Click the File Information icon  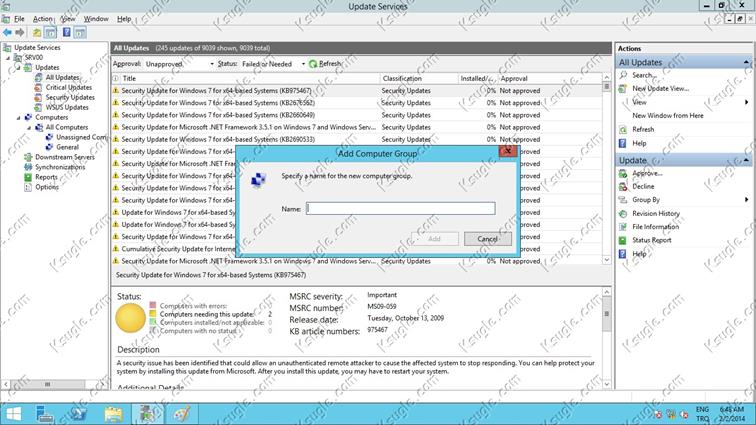point(623,227)
